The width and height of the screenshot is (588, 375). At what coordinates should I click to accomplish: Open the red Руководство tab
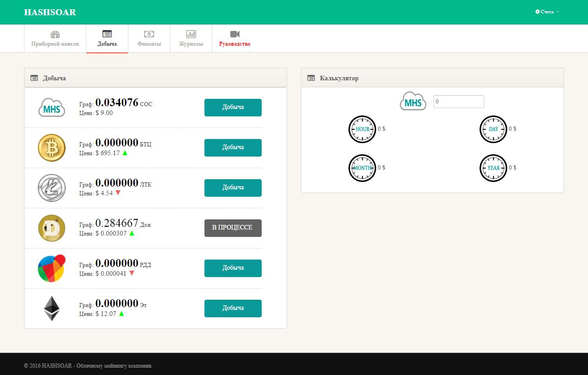234,39
